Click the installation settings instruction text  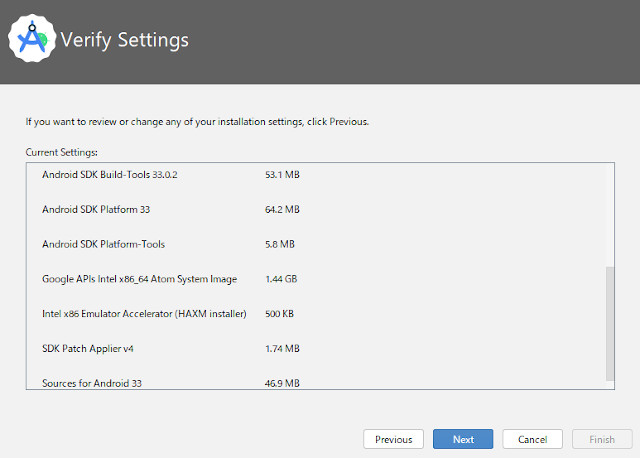[197, 122]
